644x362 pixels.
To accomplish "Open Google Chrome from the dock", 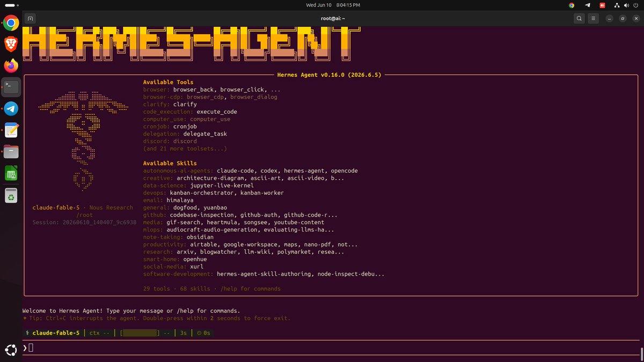I will click(x=11, y=23).
